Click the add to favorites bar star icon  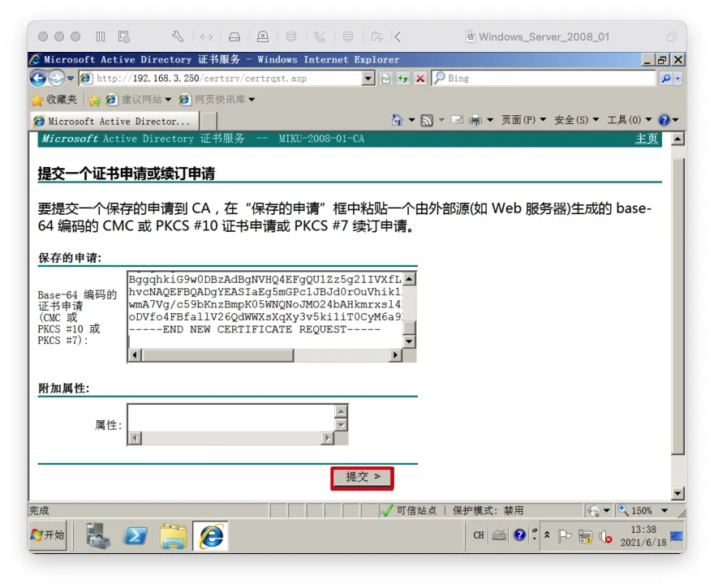(x=94, y=100)
